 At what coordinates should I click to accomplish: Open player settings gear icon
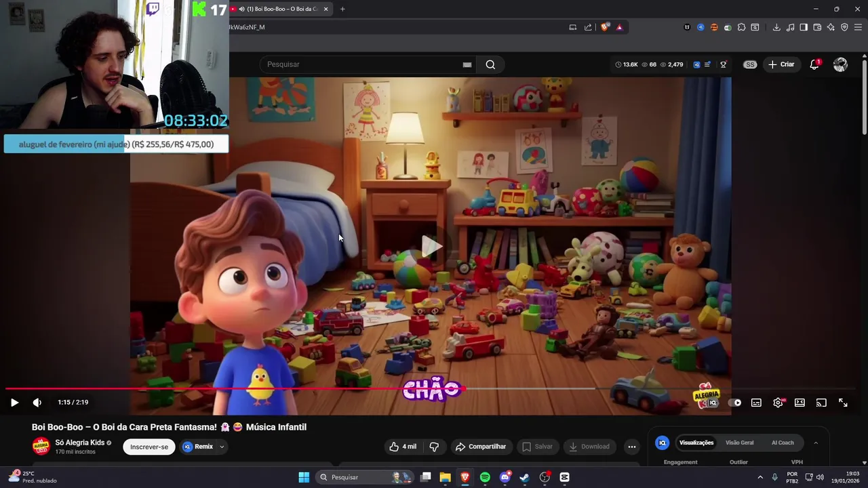(x=778, y=403)
